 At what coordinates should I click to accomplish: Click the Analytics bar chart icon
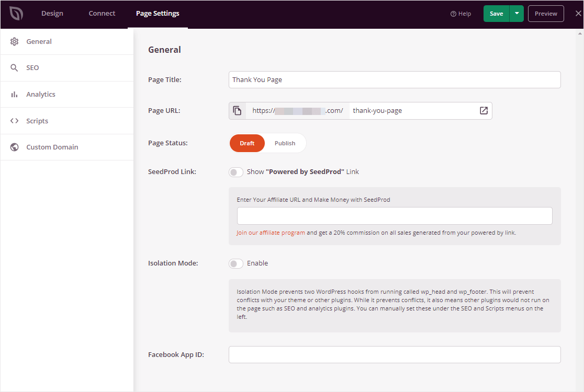point(15,95)
